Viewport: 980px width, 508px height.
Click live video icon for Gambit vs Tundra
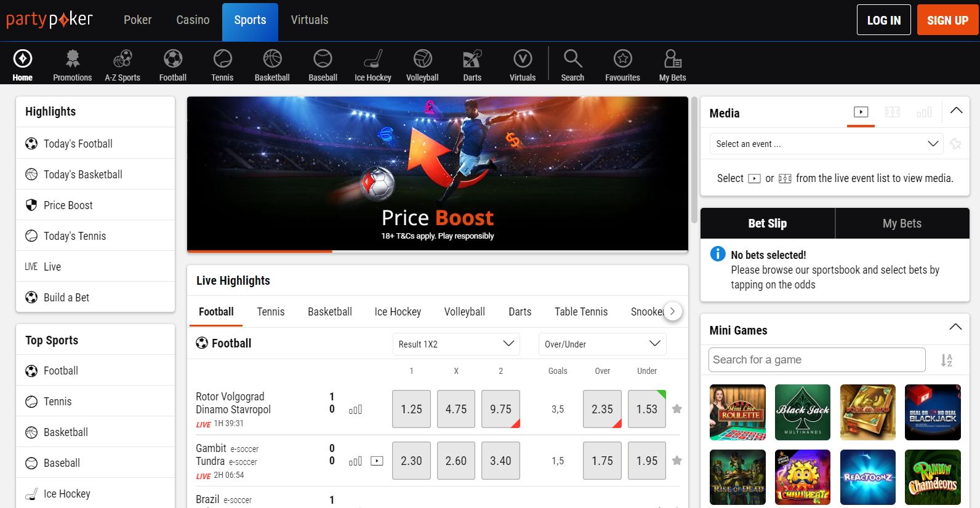pyautogui.click(x=377, y=461)
